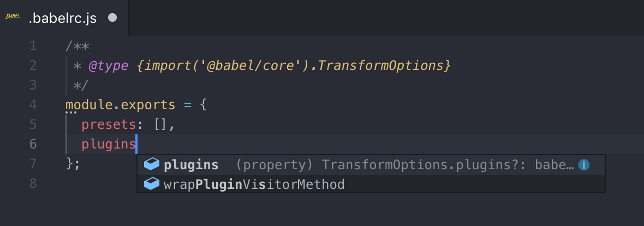Click the unsaved dot on .babelrc.js tab

pos(112,17)
